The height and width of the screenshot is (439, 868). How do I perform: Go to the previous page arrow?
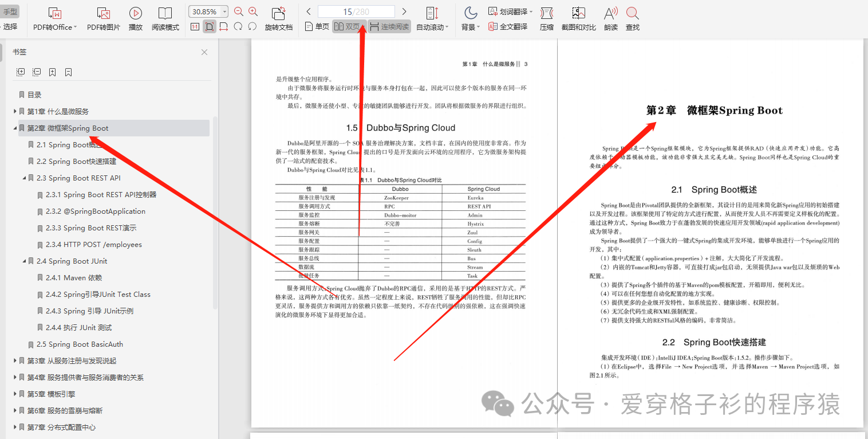coord(309,11)
